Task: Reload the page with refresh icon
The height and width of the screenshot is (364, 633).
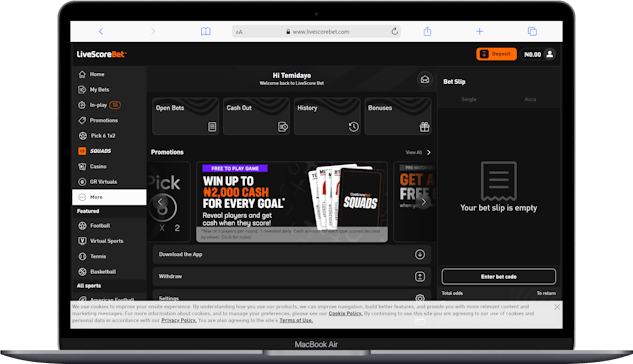Action: [394, 31]
